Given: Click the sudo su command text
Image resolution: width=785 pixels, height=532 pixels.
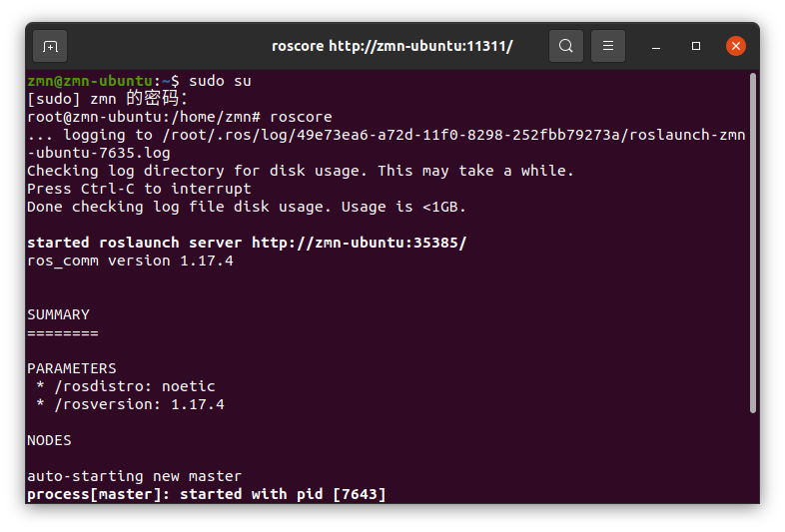Looking at the screenshot, I should point(220,80).
